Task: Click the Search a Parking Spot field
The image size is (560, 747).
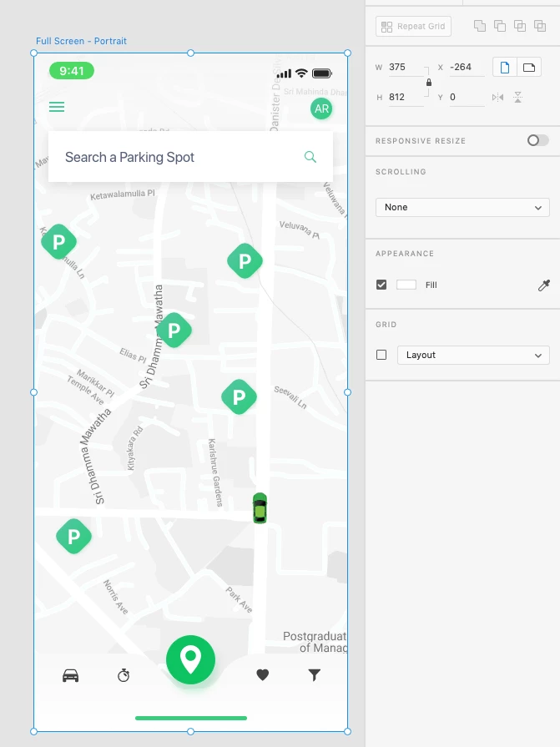Action: tap(190, 157)
